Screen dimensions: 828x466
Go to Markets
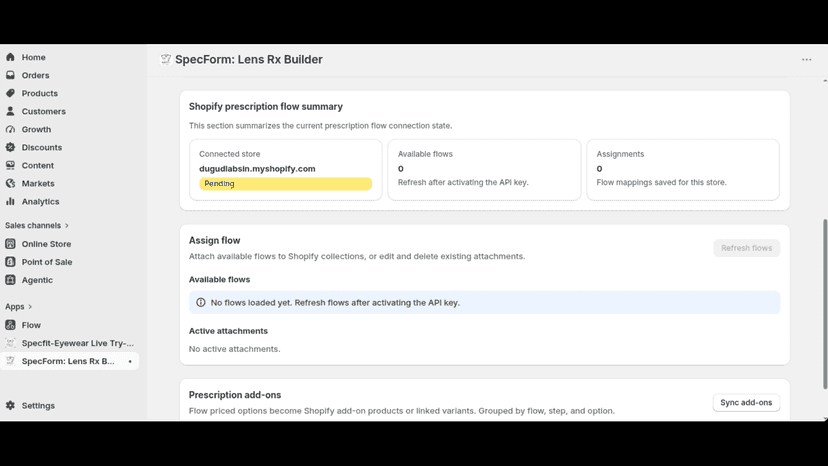(37, 183)
